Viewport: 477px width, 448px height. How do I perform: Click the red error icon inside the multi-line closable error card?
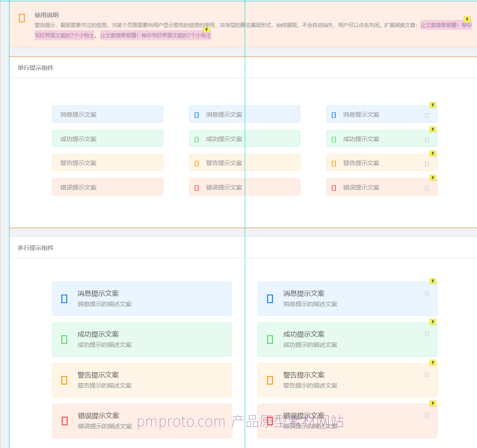270,420
